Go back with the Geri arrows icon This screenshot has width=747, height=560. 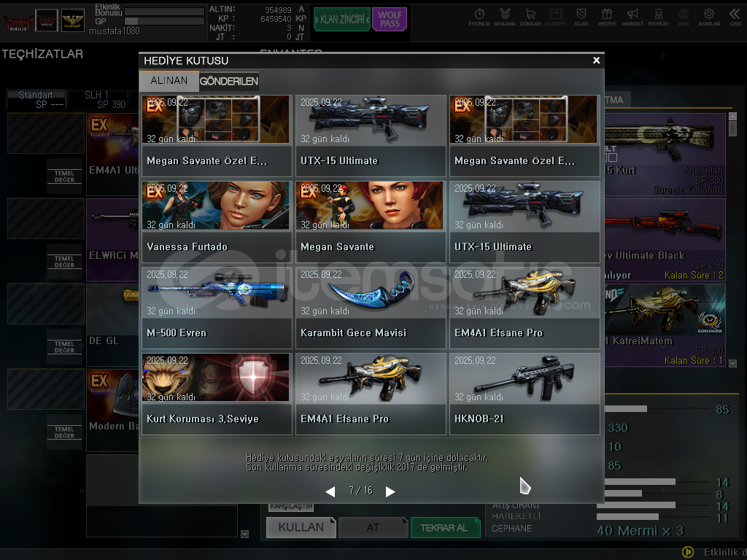[x=735, y=17]
